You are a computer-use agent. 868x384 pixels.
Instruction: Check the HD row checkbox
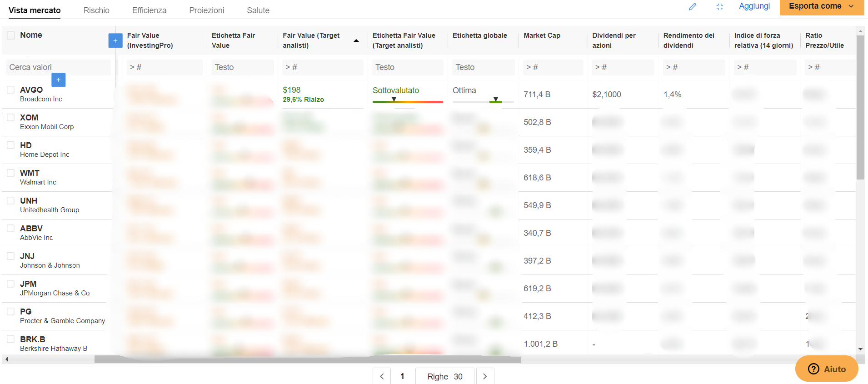pos(11,145)
